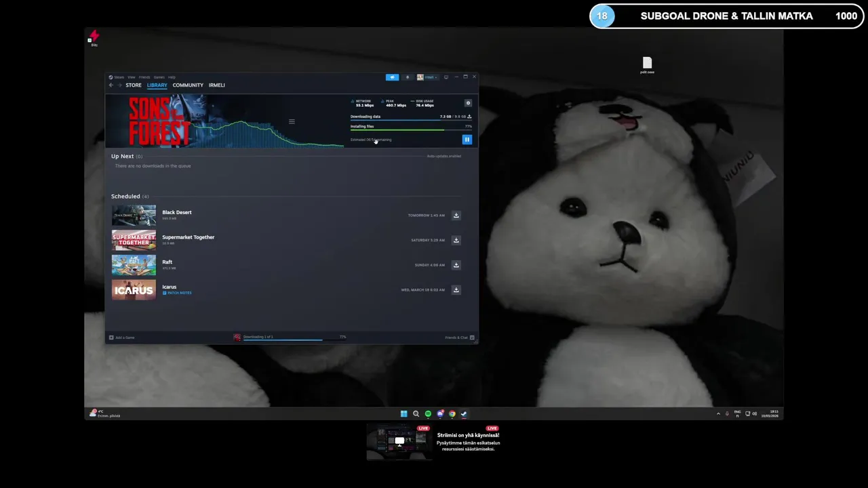Download Raft update now
Screen dimensions: 868x488
click(456, 265)
